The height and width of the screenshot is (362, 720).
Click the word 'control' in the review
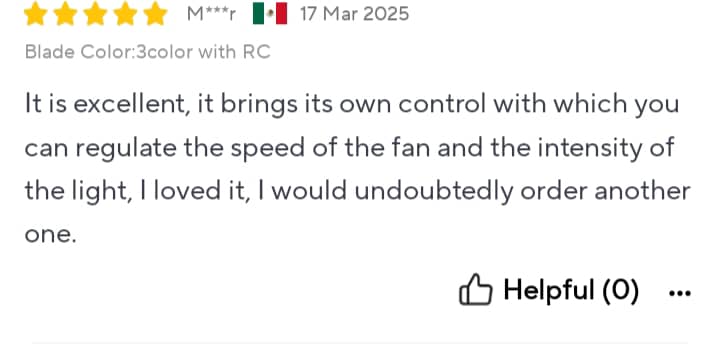[x=442, y=104]
